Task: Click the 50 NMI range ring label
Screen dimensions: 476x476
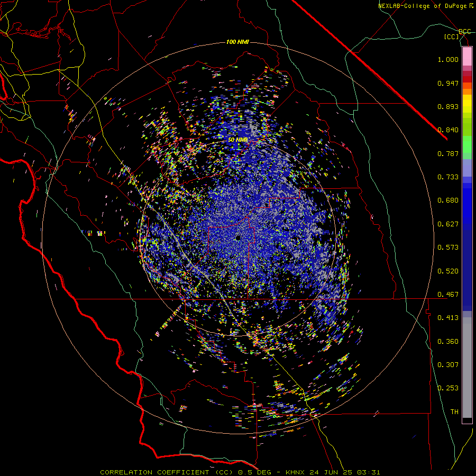Action: coord(237,140)
